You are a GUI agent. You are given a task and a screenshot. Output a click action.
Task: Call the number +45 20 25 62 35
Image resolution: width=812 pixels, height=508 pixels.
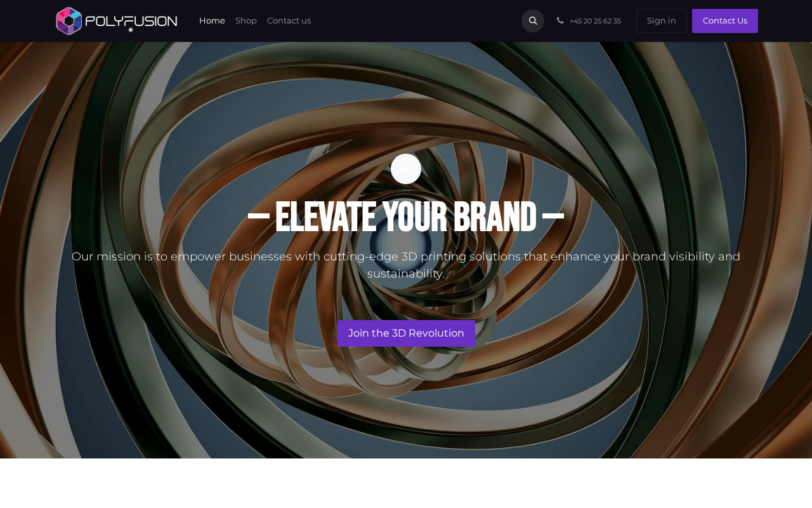click(x=595, y=21)
